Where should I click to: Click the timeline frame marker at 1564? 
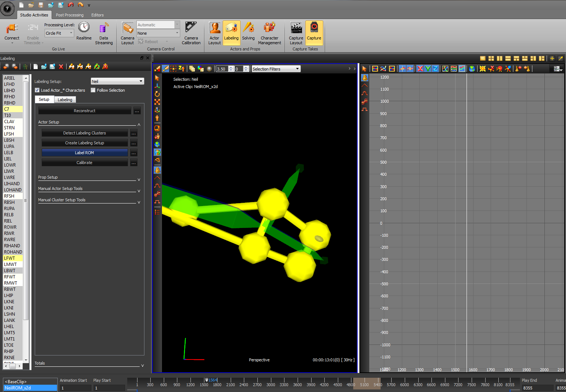[x=207, y=380]
